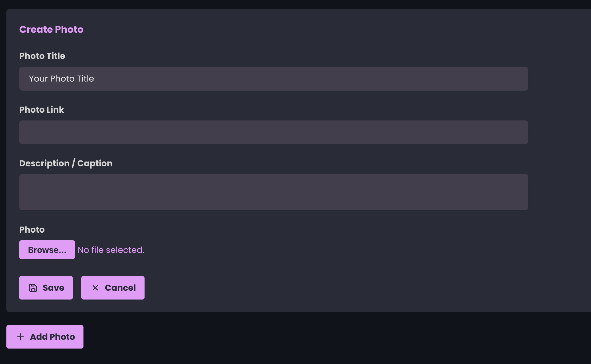Click the plus icon on Add Photo
The height and width of the screenshot is (364, 591).
coord(20,337)
